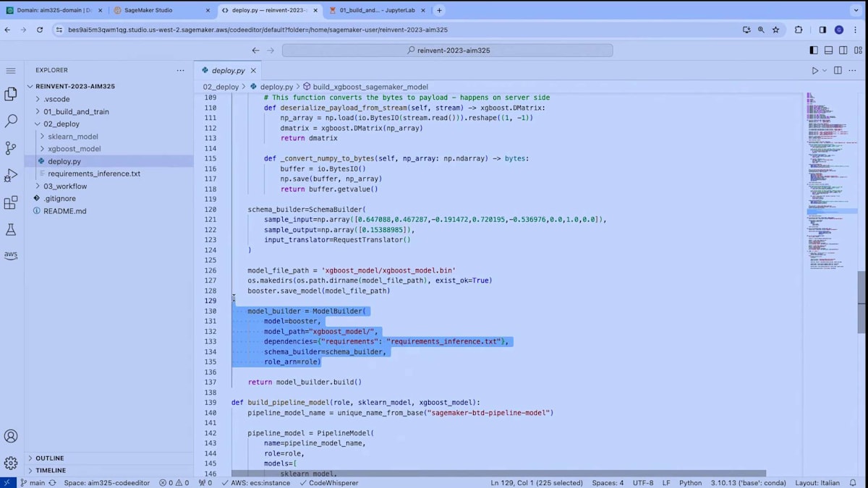Screen dimensions: 868x488
Task: Expand the 01_build_and_train folder
Action: [x=76, y=111]
